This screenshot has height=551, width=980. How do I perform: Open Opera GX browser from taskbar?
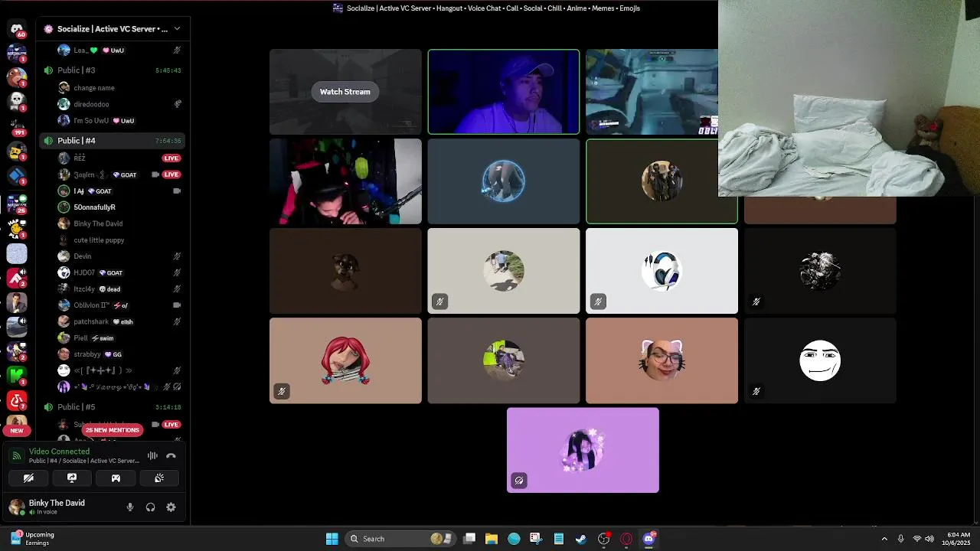[626, 539]
